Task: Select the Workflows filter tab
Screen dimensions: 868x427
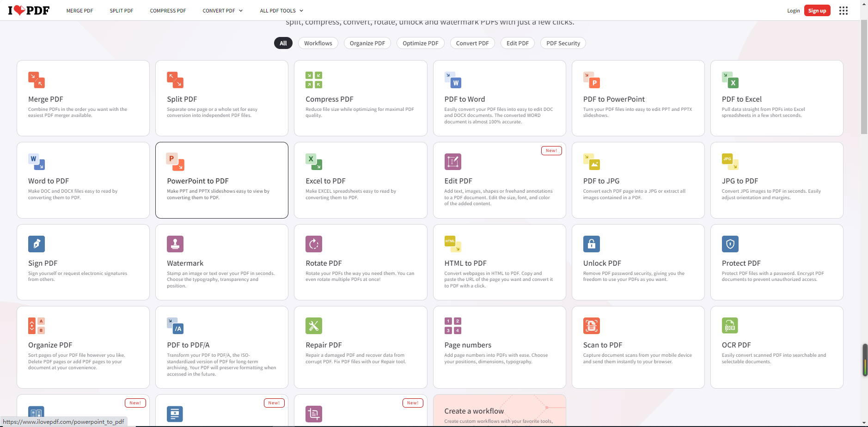Action: click(x=318, y=43)
